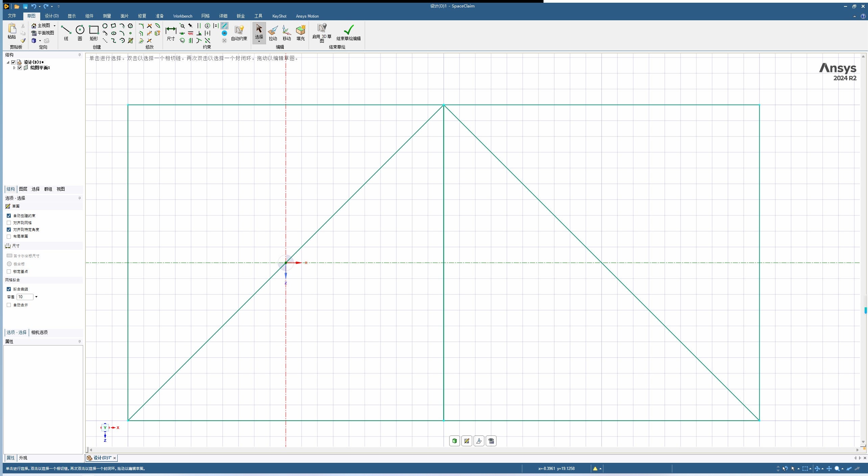Click the viewport horizontal scrollbar

click(x=473, y=450)
